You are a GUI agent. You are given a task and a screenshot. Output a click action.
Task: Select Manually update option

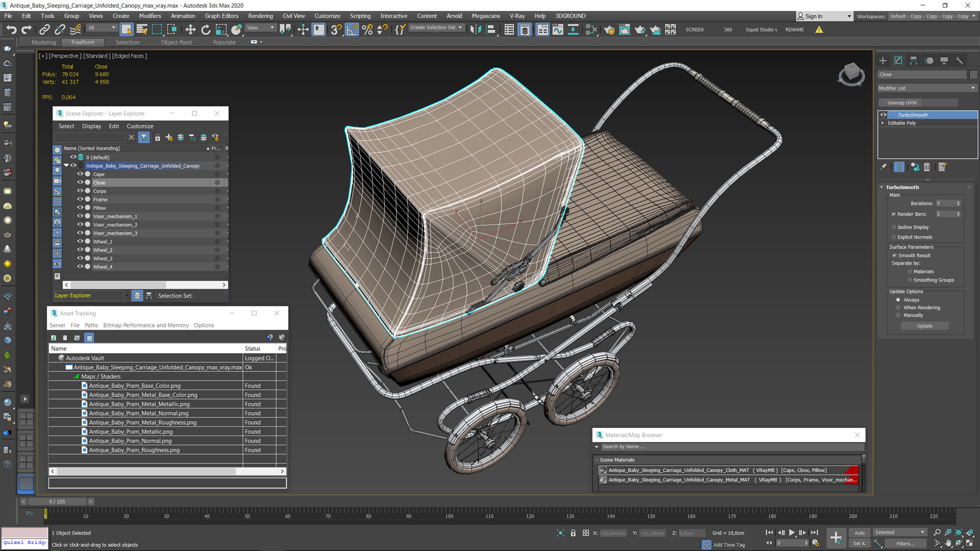(898, 315)
